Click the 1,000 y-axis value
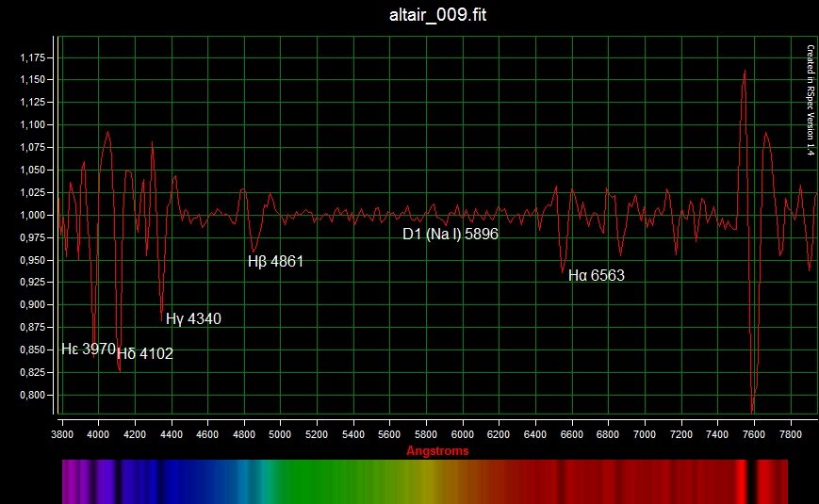 click(x=33, y=215)
